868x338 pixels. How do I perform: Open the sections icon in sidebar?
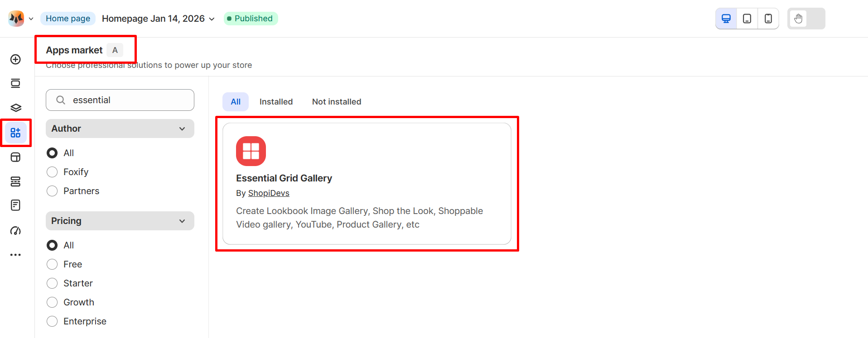pos(15,83)
